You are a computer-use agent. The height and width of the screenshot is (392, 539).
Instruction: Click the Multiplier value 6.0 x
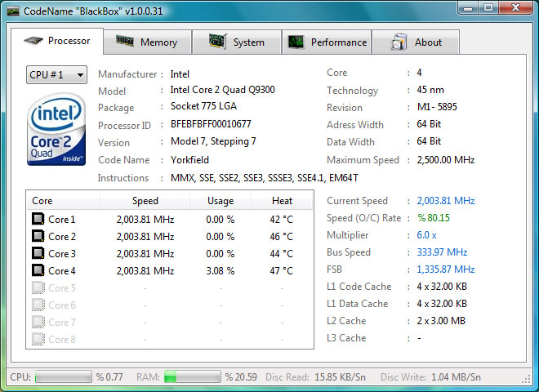426,235
